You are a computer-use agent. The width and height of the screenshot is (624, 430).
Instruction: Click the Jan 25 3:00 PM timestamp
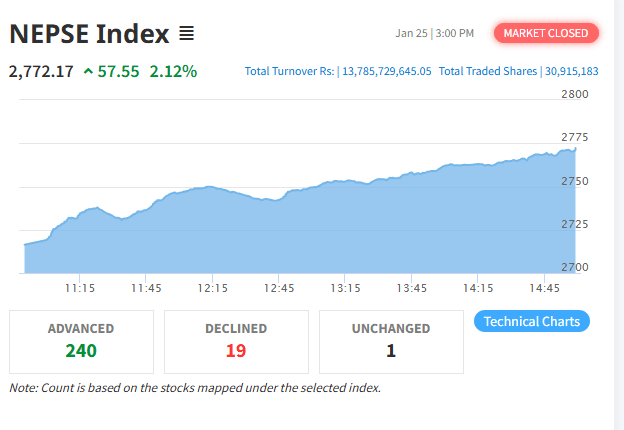click(x=435, y=33)
